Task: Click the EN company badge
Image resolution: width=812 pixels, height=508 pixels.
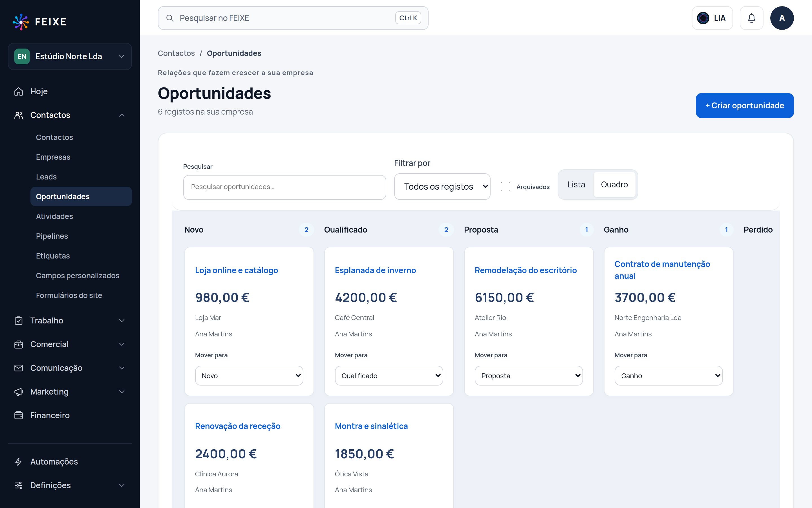Action: pyautogui.click(x=22, y=56)
